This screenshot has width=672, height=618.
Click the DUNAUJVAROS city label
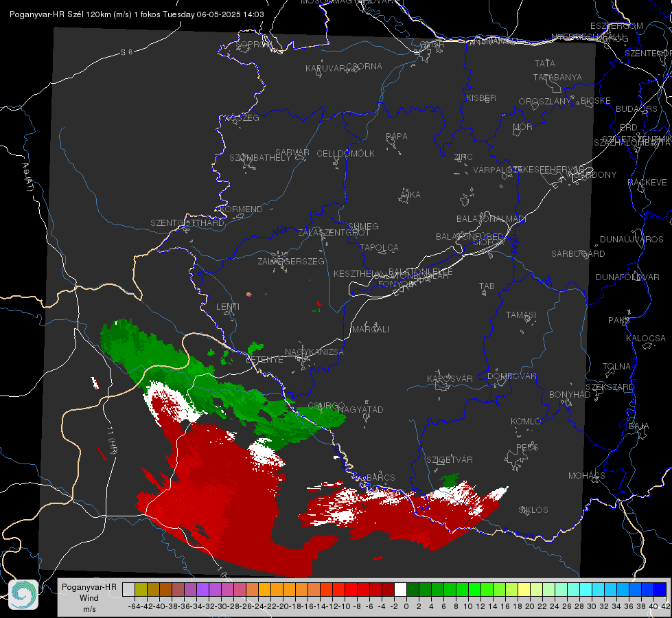click(x=632, y=240)
